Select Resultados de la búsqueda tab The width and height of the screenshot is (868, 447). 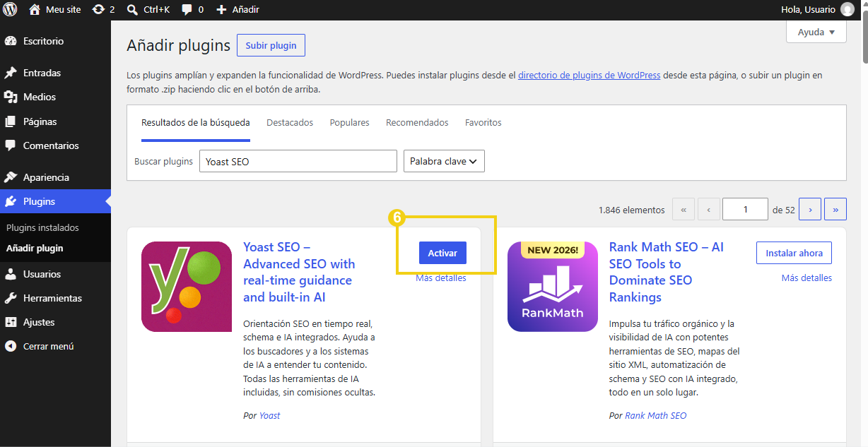point(196,123)
